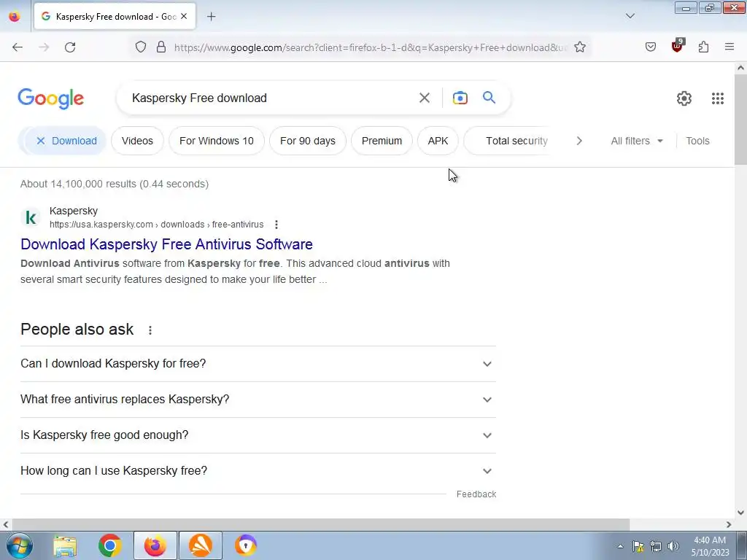Open new tab with plus button
This screenshot has height=560, width=747.
pyautogui.click(x=212, y=17)
